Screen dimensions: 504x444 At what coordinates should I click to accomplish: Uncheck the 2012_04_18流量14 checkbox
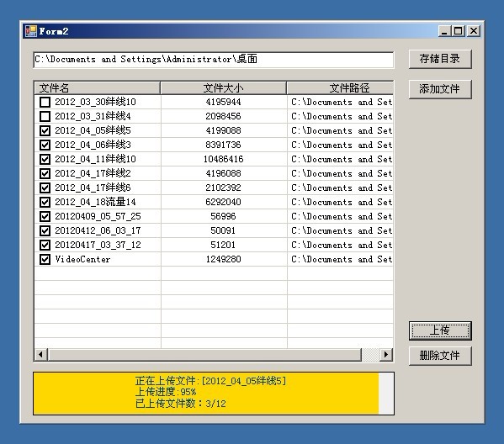tap(45, 202)
